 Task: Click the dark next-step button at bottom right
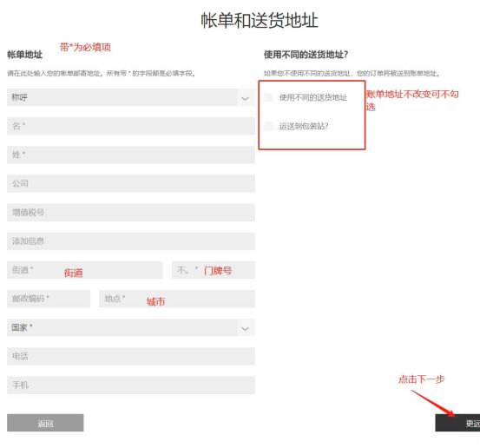[457, 423]
